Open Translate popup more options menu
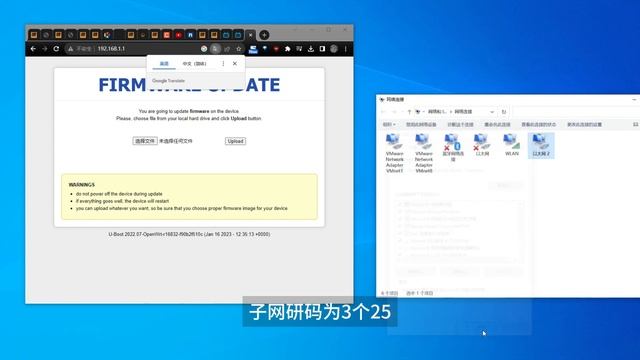640x360 pixels. pos(223,64)
